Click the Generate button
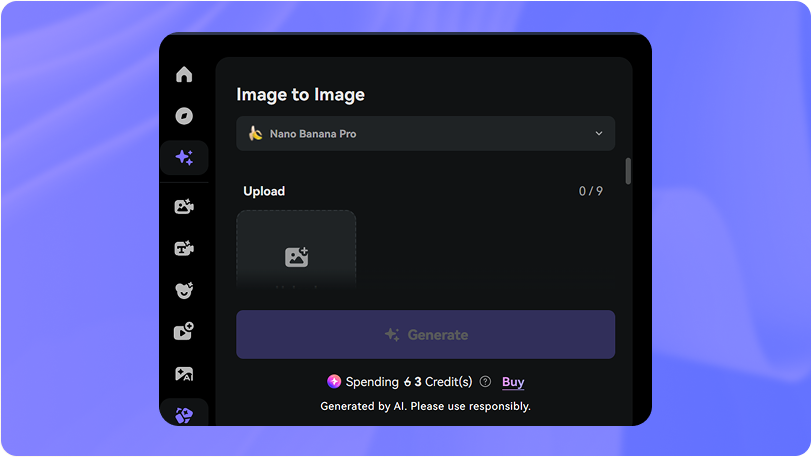 pyautogui.click(x=426, y=335)
